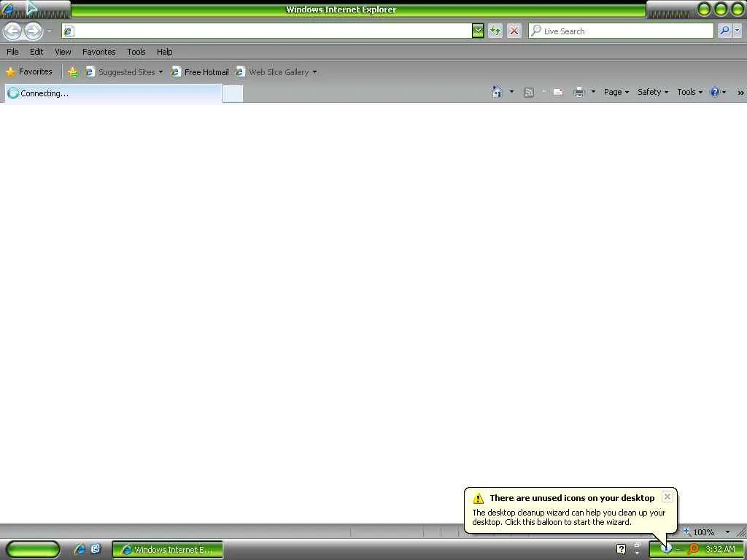This screenshot has width=747, height=560.
Task: Click the second Quick Launch browser icon
Action: click(x=96, y=549)
